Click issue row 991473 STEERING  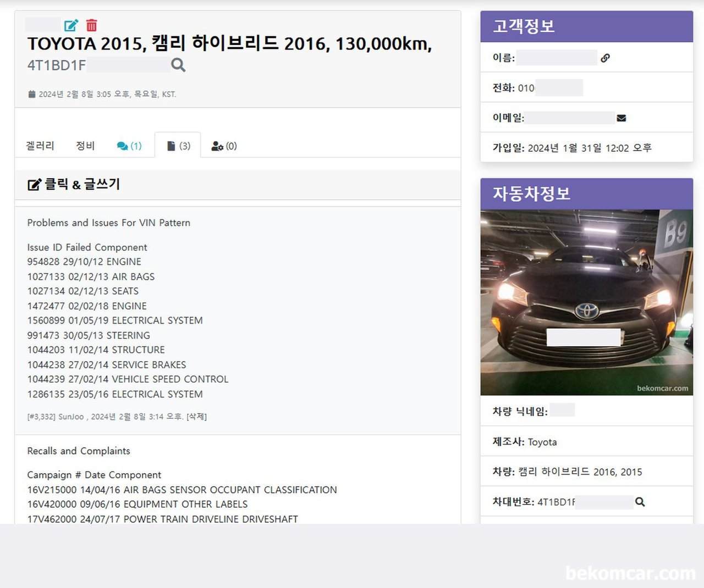[x=89, y=335]
